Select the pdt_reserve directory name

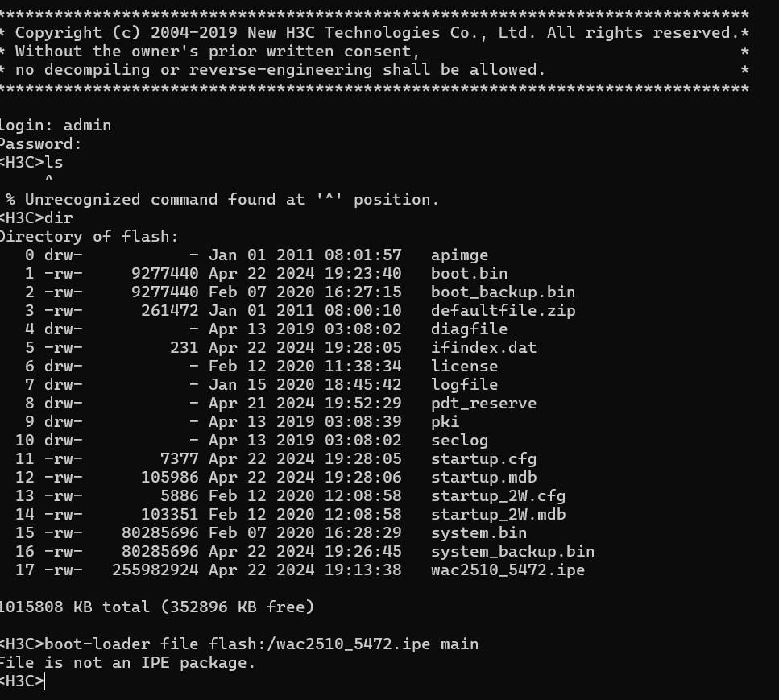coord(483,403)
